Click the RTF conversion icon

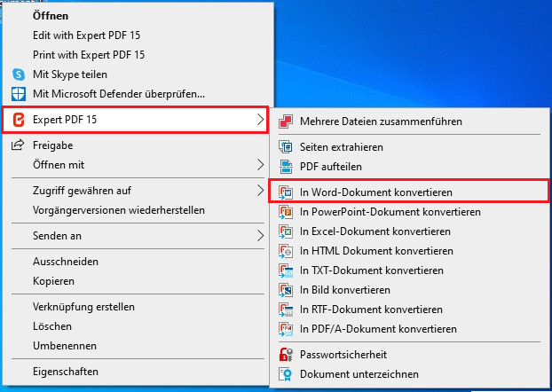[x=286, y=310]
